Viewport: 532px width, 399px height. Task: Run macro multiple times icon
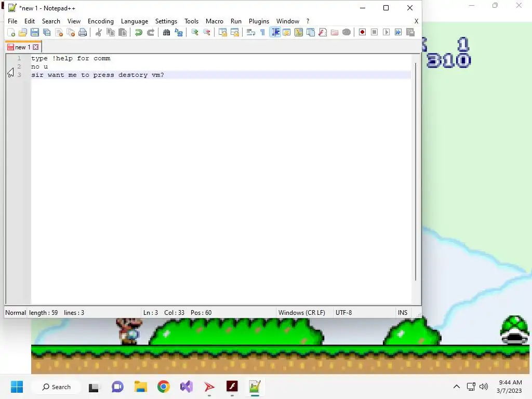[398, 32]
